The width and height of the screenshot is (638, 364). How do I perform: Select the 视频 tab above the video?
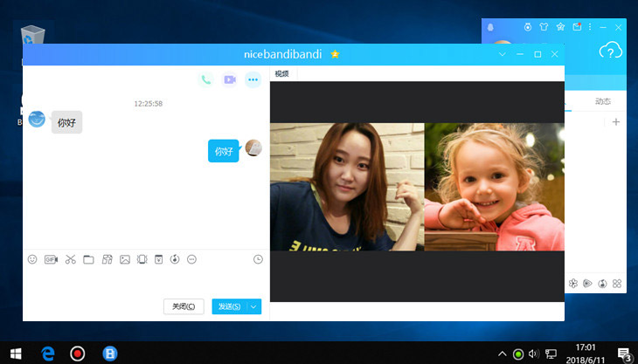(281, 74)
